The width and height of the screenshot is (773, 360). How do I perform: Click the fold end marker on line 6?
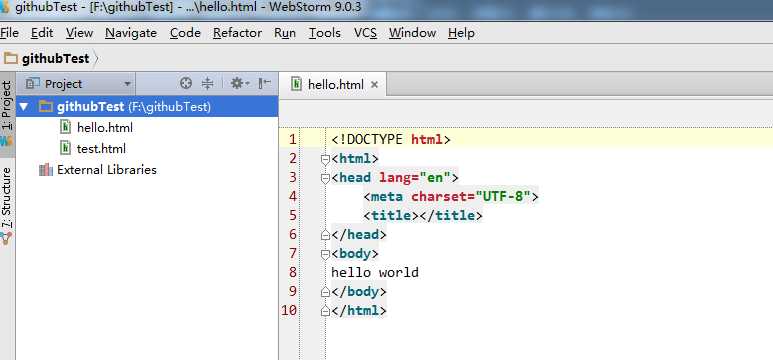[325, 235]
